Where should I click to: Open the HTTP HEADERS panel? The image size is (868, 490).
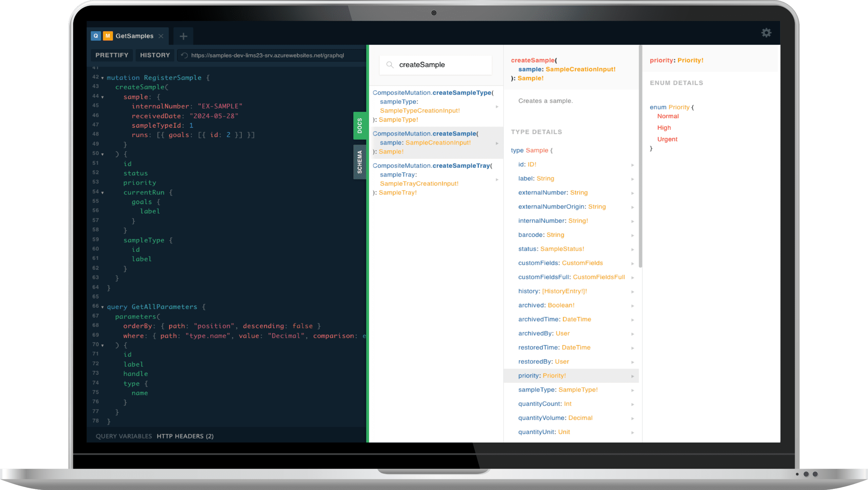click(x=185, y=436)
